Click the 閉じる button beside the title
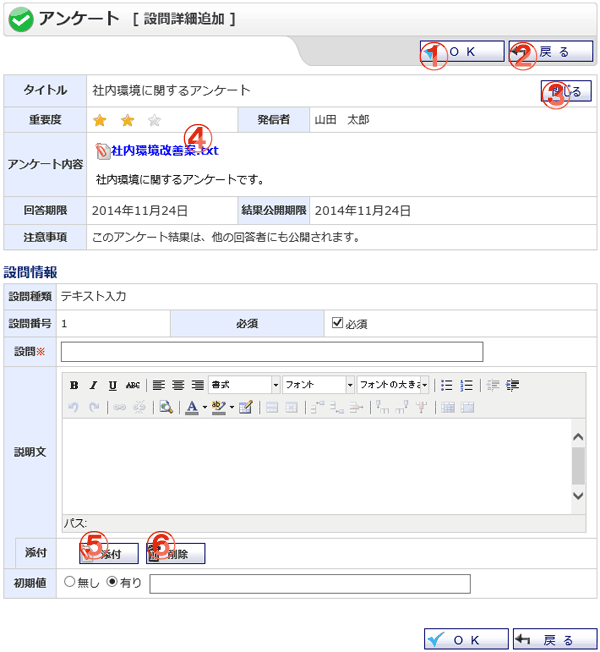This screenshot has width=600, height=652. [566, 91]
